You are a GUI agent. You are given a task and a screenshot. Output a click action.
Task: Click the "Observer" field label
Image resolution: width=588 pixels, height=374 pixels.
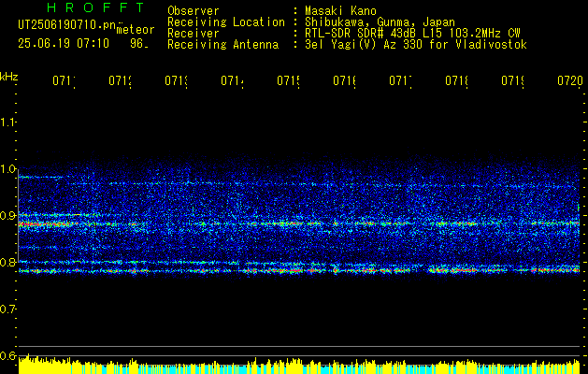pos(194,11)
